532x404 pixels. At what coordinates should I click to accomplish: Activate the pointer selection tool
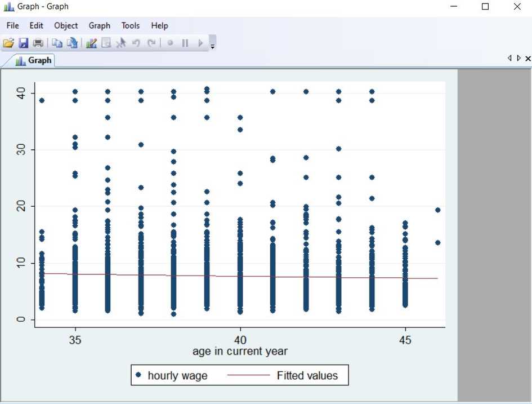coord(120,43)
